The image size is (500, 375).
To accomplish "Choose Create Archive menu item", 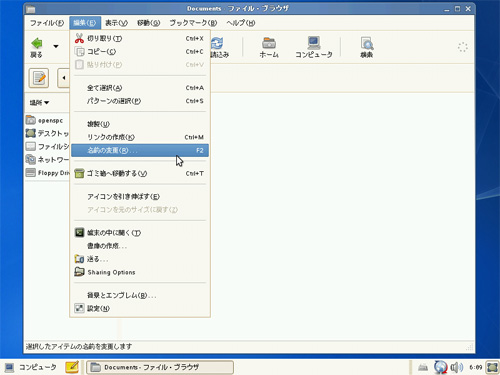I will coord(140,246).
